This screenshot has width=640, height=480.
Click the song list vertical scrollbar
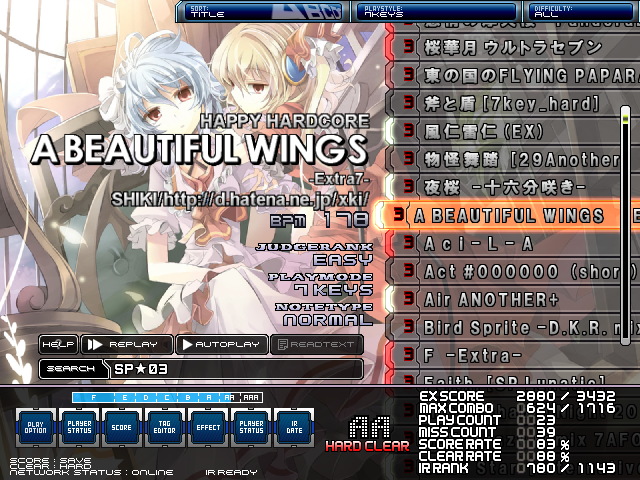(x=626, y=226)
